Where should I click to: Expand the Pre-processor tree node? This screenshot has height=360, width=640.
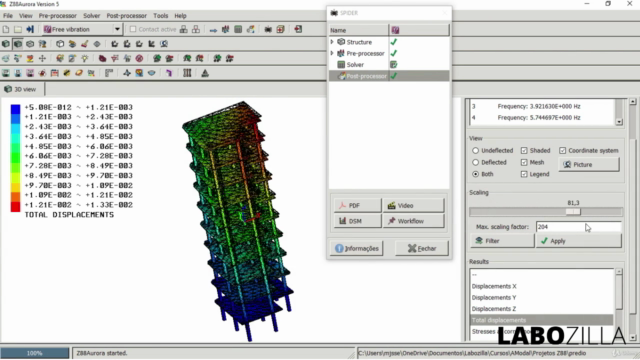tap(332, 53)
